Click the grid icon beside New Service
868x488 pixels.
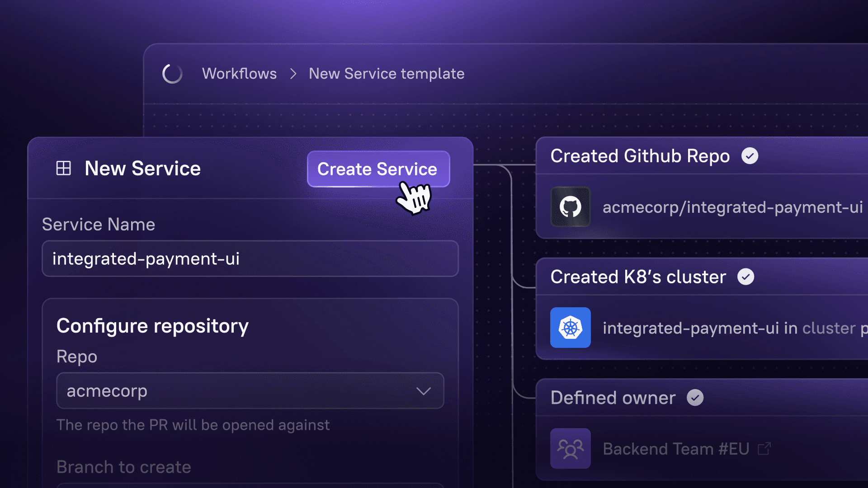point(63,168)
